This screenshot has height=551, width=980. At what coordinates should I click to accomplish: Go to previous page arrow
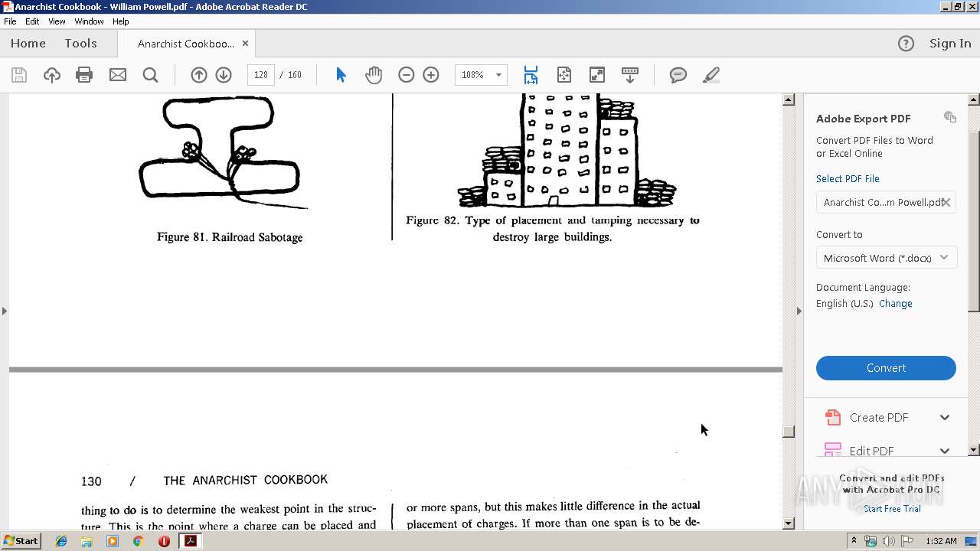(x=199, y=75)
